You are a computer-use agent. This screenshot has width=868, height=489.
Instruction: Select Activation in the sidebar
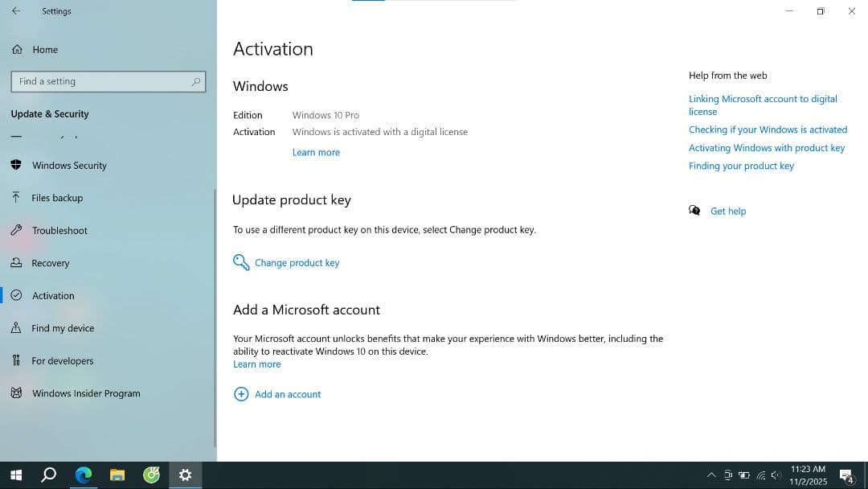[54, 295]
